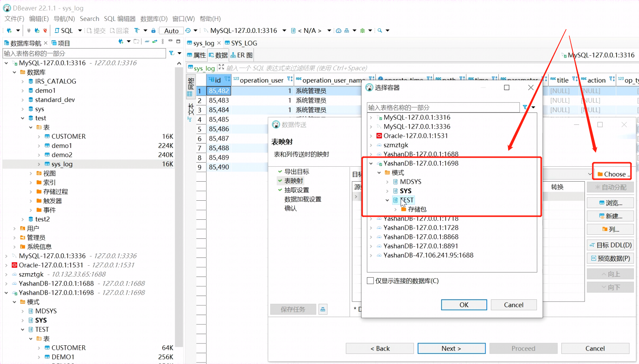The width and height of the screenshot is (639, 364).
Task: Open the search magnifier in the toolbar
Action: [380, 31]
